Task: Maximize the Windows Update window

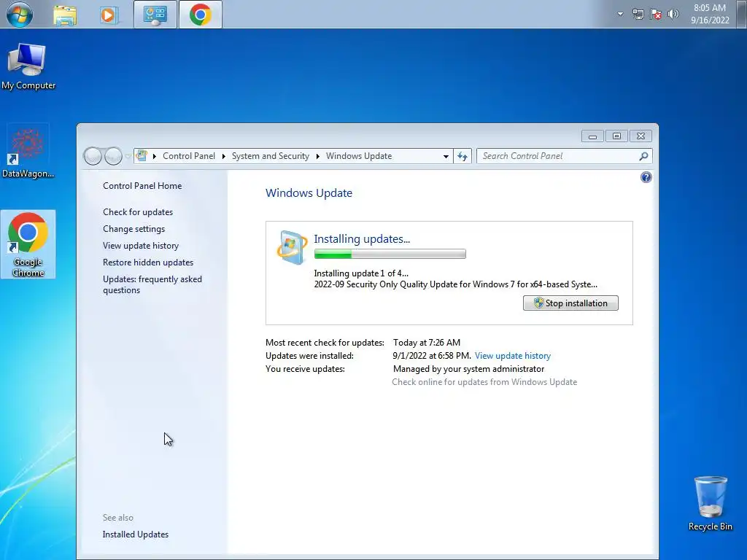Action: pyautogui.click(x=616, y=136)
